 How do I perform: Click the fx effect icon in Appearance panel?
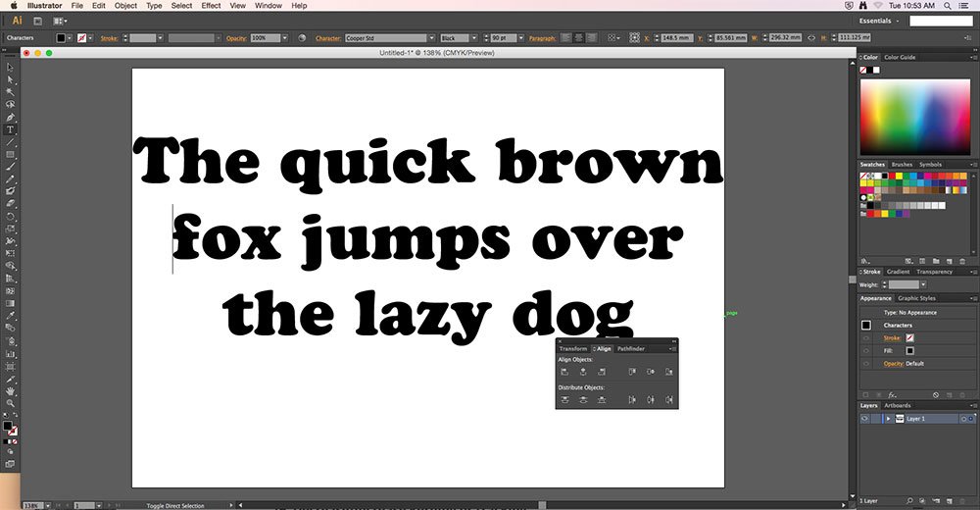892,395
